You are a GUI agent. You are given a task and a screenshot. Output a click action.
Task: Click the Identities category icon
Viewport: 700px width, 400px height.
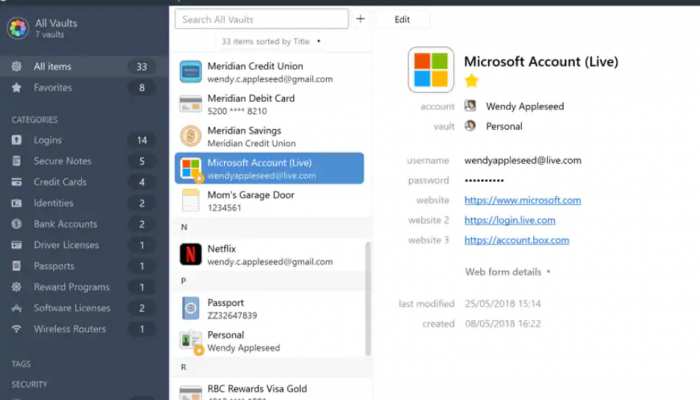pos(17,203)
